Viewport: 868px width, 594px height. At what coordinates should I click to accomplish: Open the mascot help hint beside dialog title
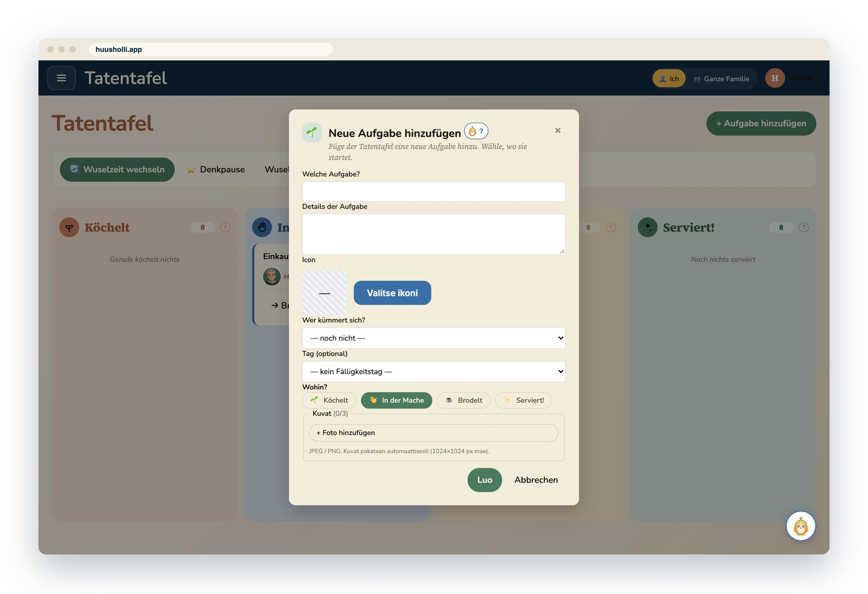476,131
